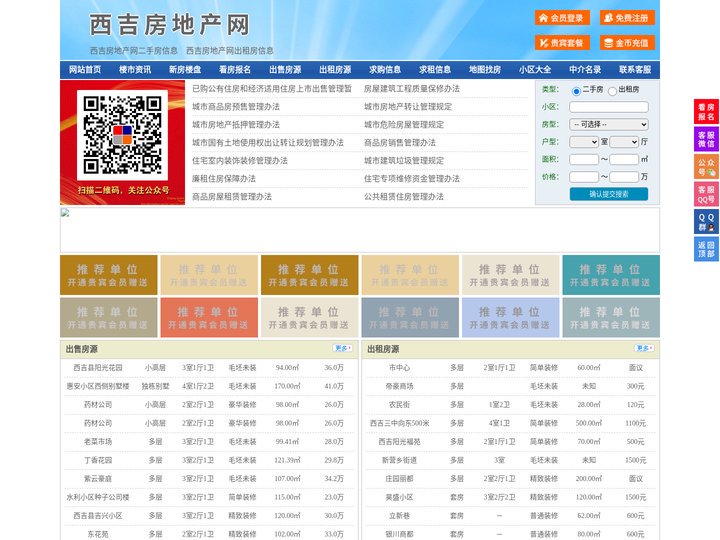Screen dimensions: 720x540
Task: Open 城市房地产抵押管理办法 link
Action: pyautogui.click(x=236, y=124)
